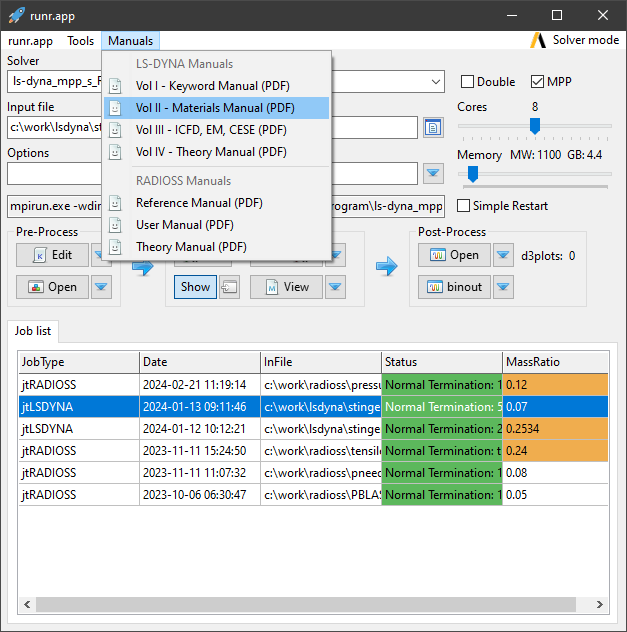The image size is (627, 632).
Task: Select the Job list tab
Action: pos(33,331)
